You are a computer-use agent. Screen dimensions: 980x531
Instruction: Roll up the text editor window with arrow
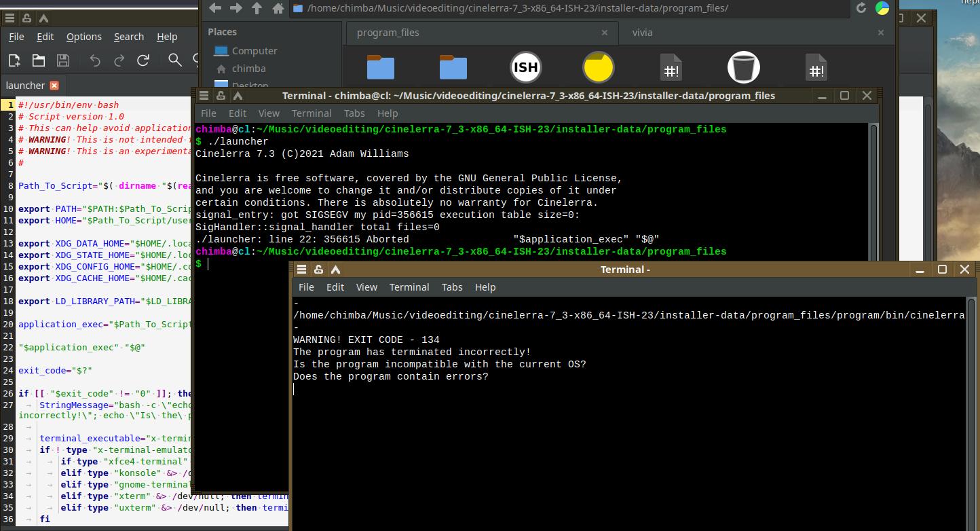coord(43,18)
